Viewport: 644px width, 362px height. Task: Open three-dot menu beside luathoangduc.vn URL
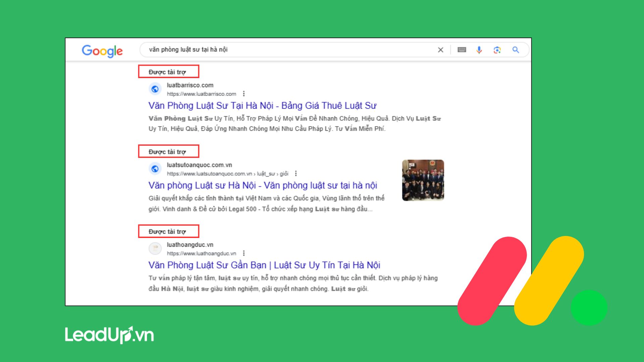tap(244, 253)
